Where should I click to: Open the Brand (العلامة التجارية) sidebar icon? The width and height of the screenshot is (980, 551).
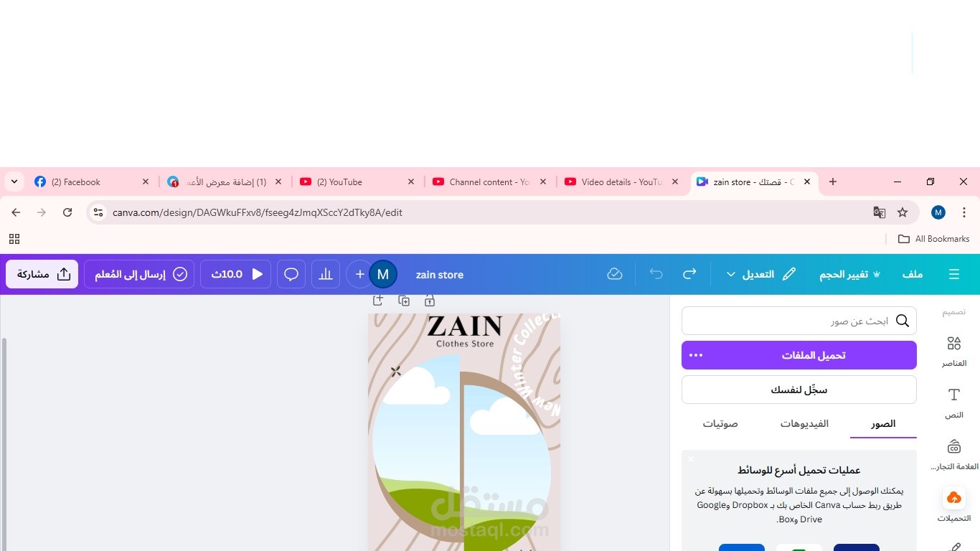[x=954, y=454]
